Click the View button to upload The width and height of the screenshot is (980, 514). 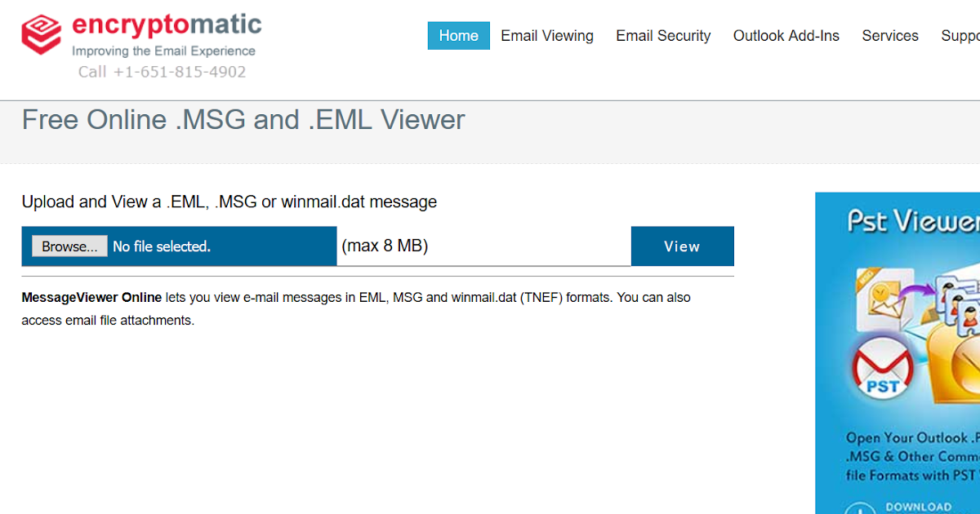682,246
